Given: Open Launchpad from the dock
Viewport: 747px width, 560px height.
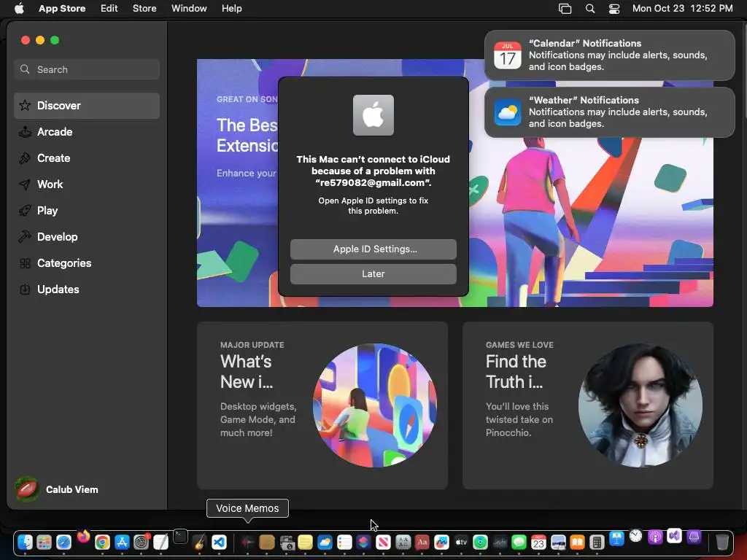Looking at the screenshot, I should pos(44,542).
